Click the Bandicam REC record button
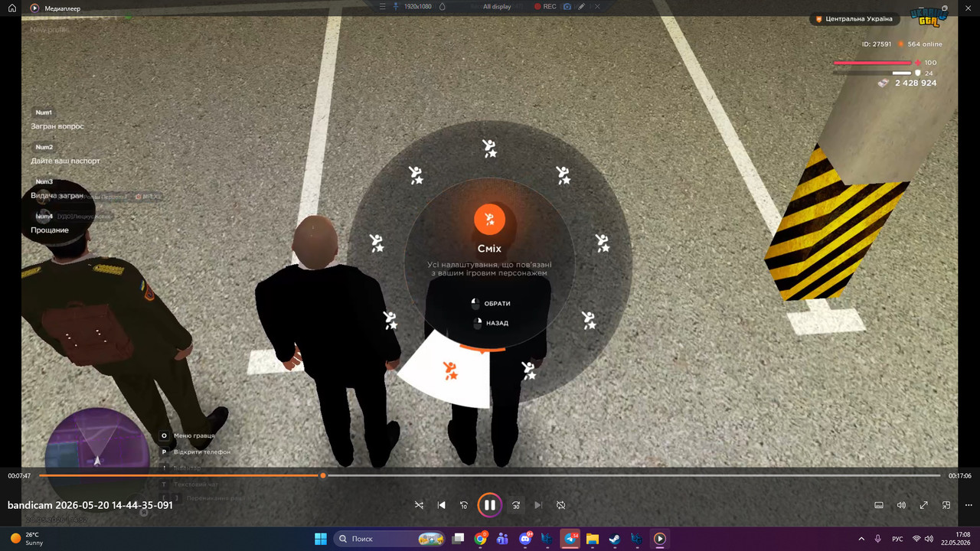The width and height of the screenshot is (980, 551). pyautogui.click(x=546, y=6)
